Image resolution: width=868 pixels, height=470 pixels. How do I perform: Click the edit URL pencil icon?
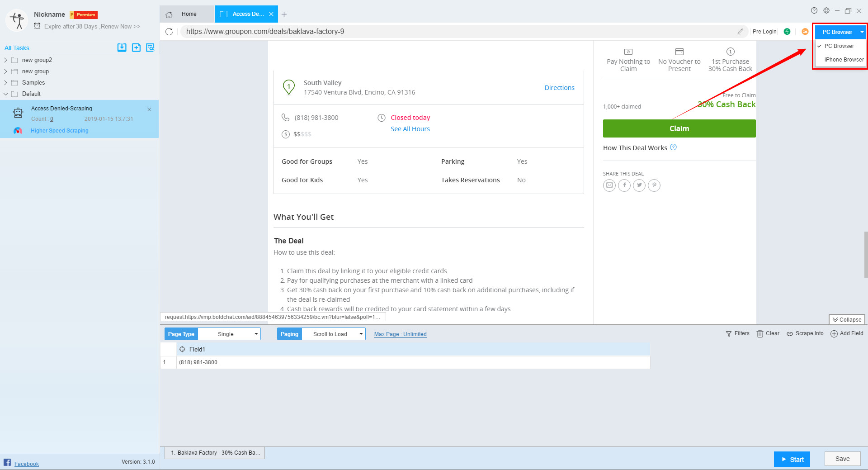pyautogui.click(x=740, y=32)
